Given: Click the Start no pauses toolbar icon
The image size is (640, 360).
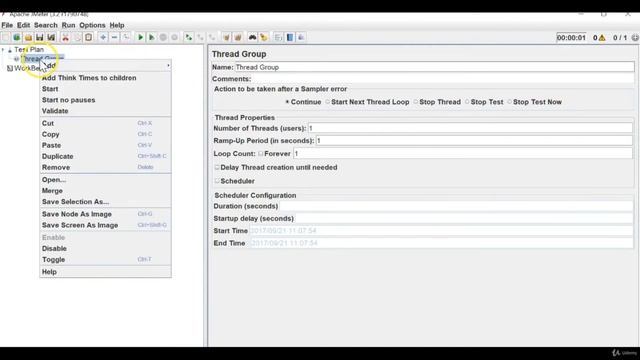Looking at the screenshot, I should pos(152,38).
